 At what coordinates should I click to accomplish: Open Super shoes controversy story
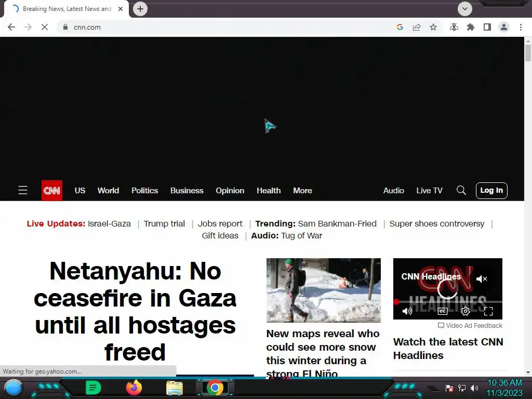436,224
